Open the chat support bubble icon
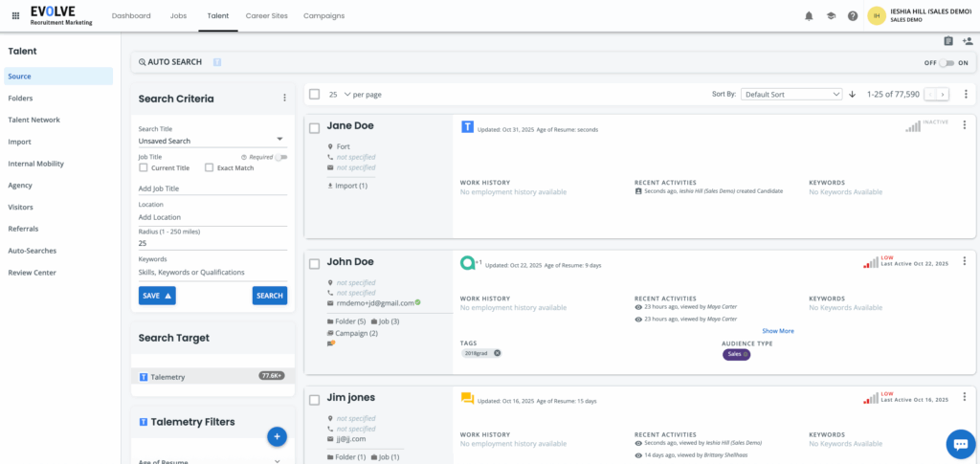The width and height of the screenshot is (980, 464). pos(959,444)
